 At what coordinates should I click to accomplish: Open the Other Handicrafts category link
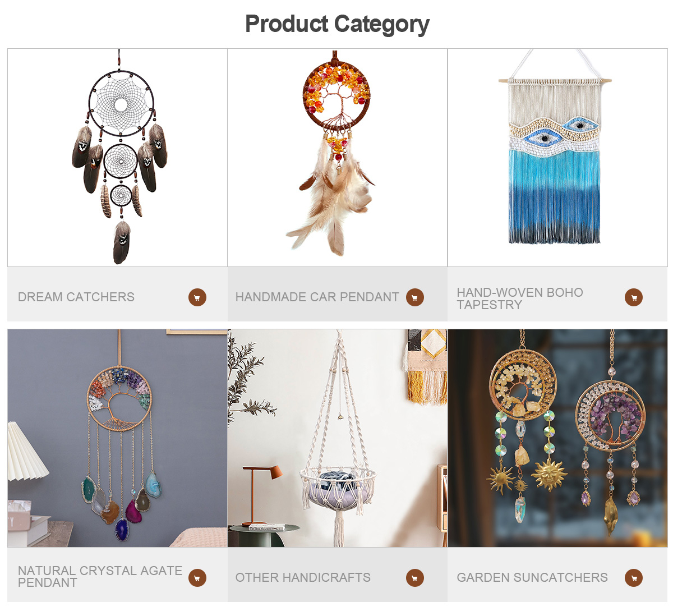click(x=303, y=577)
